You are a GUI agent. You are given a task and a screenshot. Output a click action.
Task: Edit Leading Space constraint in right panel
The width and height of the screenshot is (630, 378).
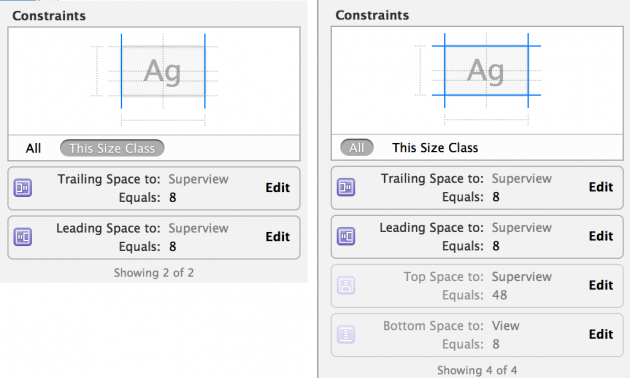[601, 236]
